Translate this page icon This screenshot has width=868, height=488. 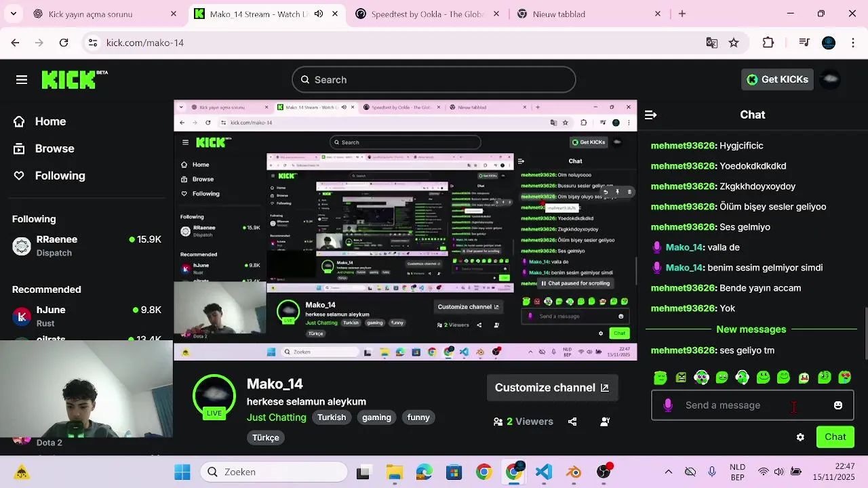point(712,43)
